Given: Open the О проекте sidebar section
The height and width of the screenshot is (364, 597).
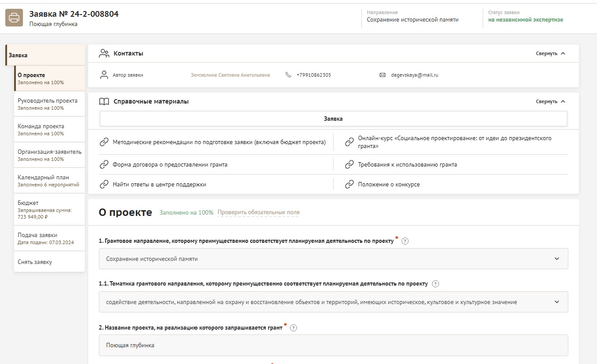Looking at the screenshot, I should 49,78.
